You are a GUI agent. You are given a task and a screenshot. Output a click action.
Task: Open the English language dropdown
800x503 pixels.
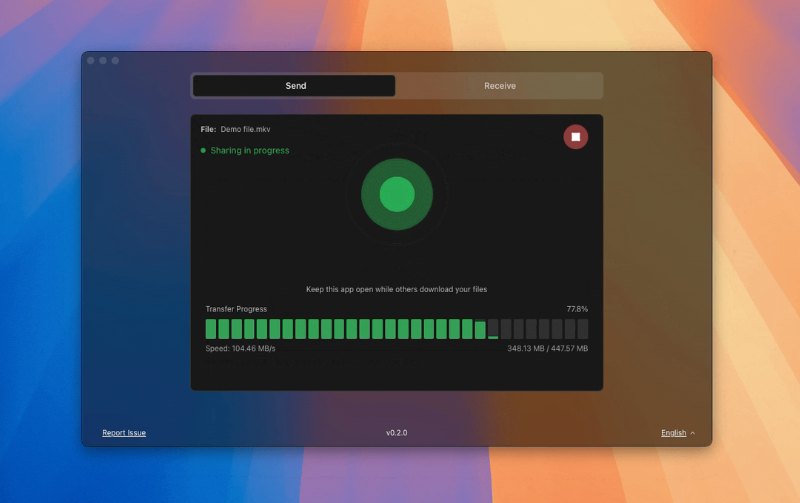(678, 433)
